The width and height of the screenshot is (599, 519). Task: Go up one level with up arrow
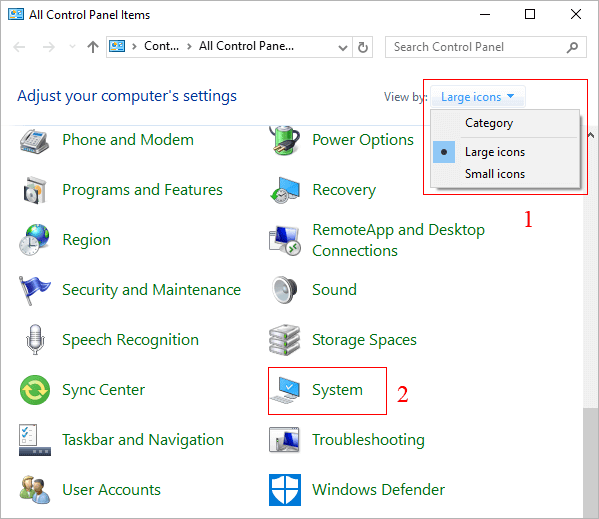point(93,47)
